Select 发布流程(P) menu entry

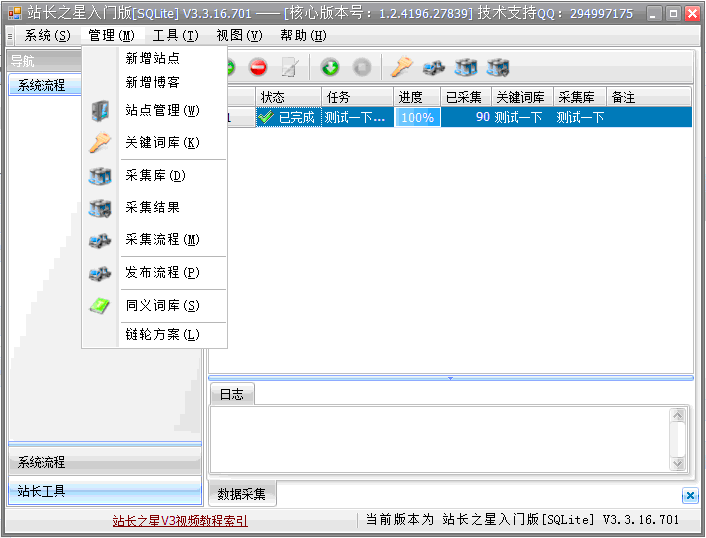[154, 273]
